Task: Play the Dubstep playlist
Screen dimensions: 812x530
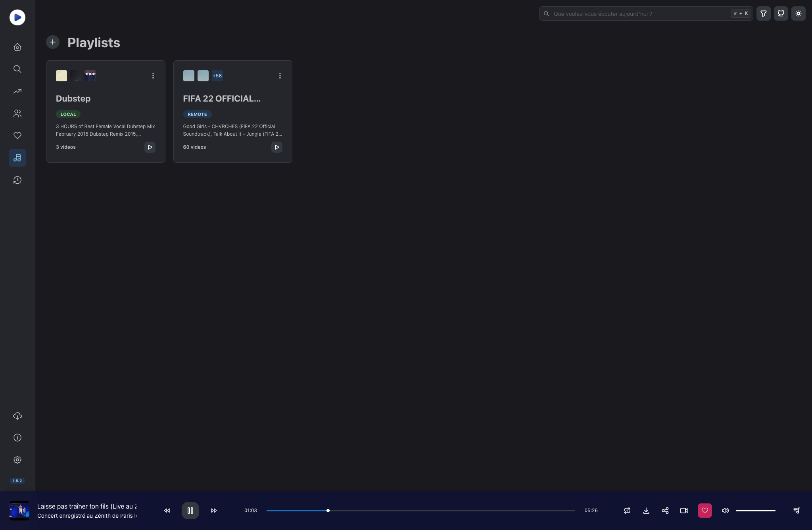Action: coord(150,147)
